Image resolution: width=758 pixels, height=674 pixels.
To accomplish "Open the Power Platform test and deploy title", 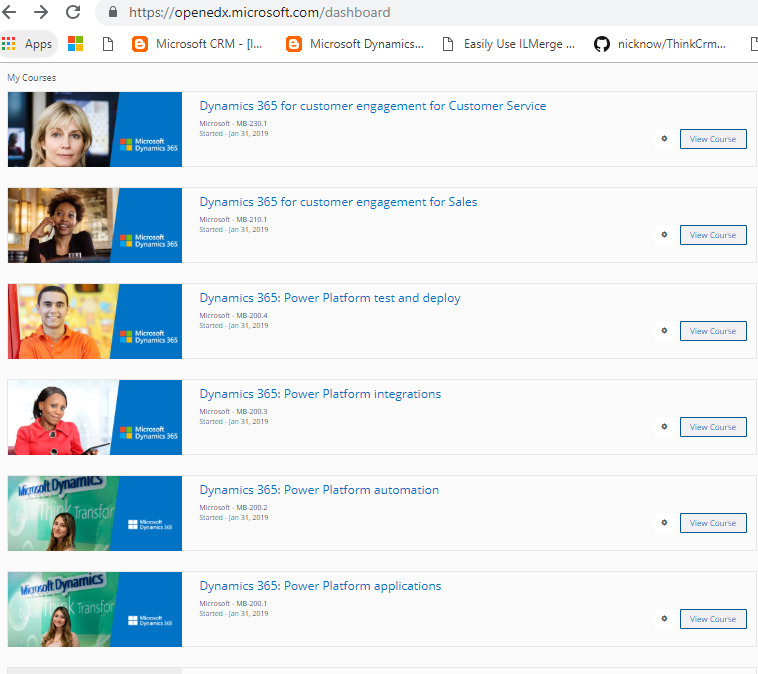I will tap(330, 298).
